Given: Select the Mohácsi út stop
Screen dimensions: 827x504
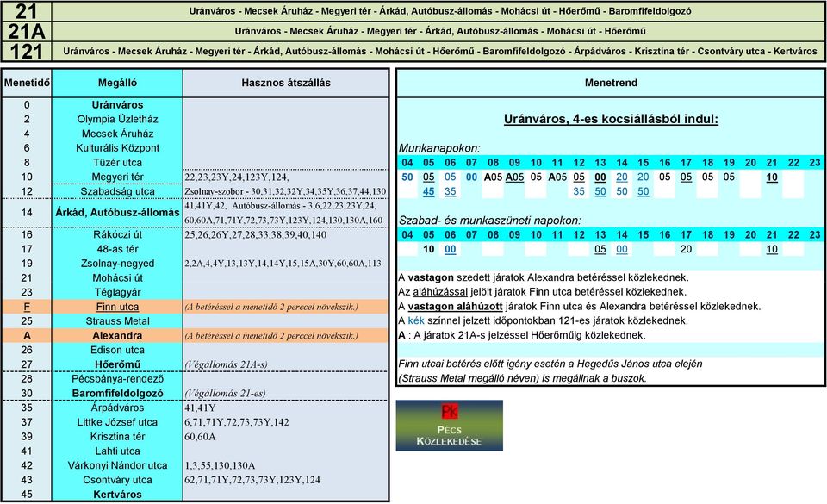Looking at the screenshot, I should pyautogui.click(x=117, y=277).
